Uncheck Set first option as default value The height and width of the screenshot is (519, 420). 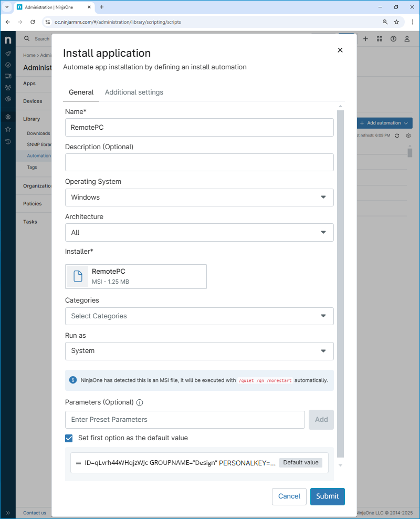[x=69, y=438]
